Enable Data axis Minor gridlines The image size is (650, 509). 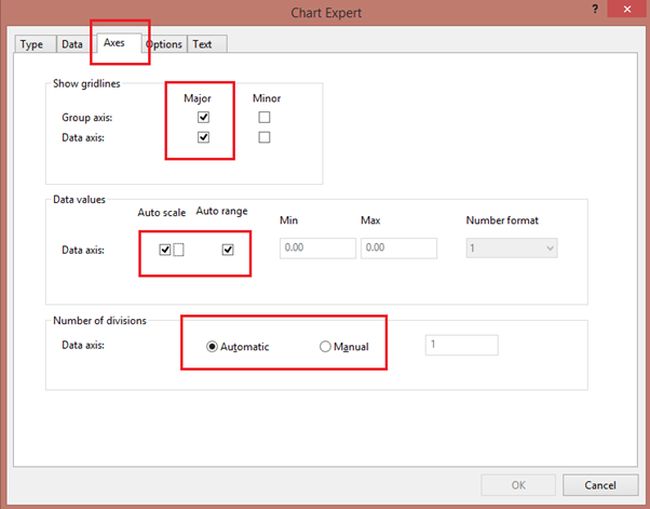264,137
